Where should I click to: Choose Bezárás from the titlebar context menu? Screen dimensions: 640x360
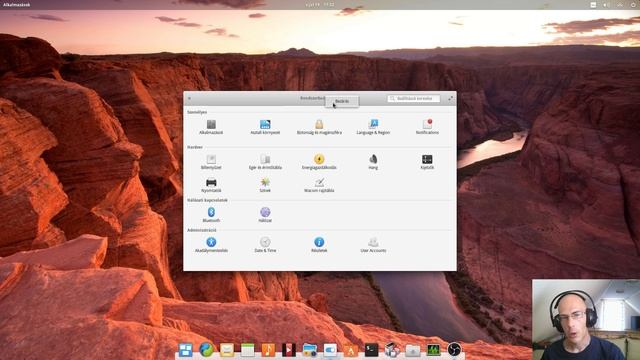click(x=342, y=101)
